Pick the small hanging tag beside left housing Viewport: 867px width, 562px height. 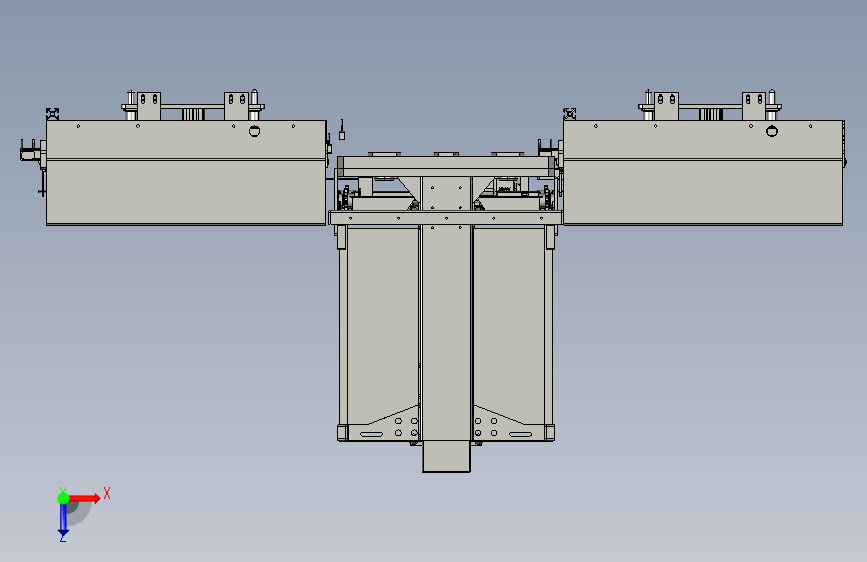[342, 134]
